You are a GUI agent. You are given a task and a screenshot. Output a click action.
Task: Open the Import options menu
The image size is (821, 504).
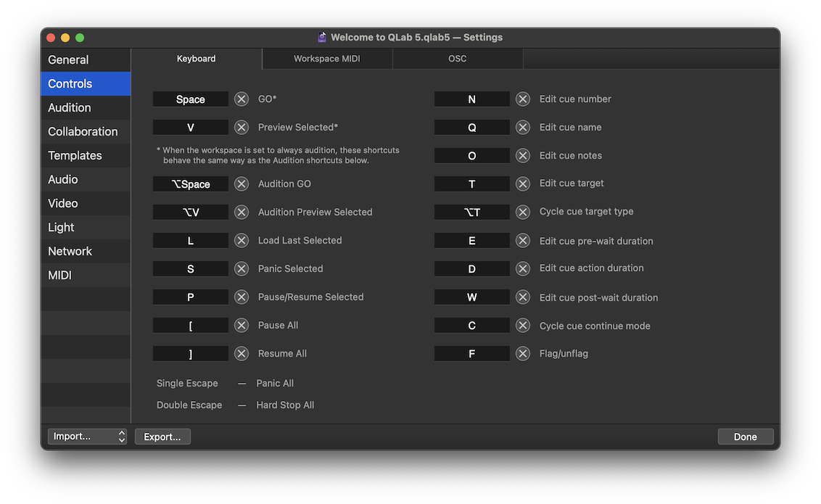pyautogui.click(x=87, y=436)
